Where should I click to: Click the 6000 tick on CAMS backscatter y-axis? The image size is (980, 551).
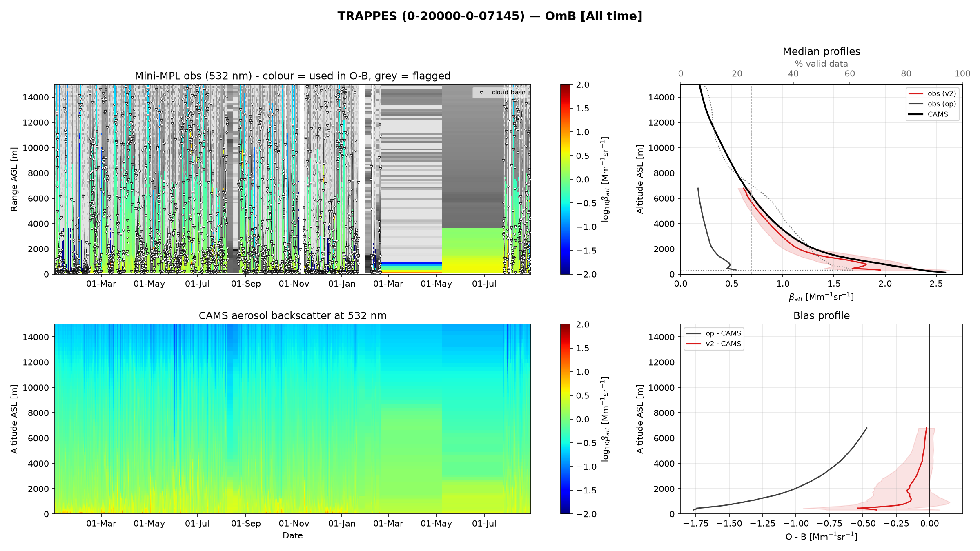(x=38, y=438)
